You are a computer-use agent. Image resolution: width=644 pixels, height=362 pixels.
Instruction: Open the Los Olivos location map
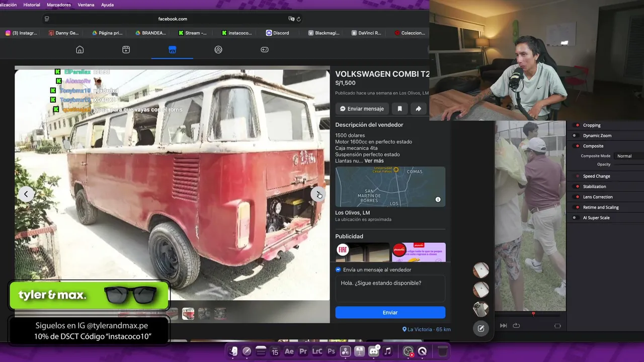[x=390, y=187]
